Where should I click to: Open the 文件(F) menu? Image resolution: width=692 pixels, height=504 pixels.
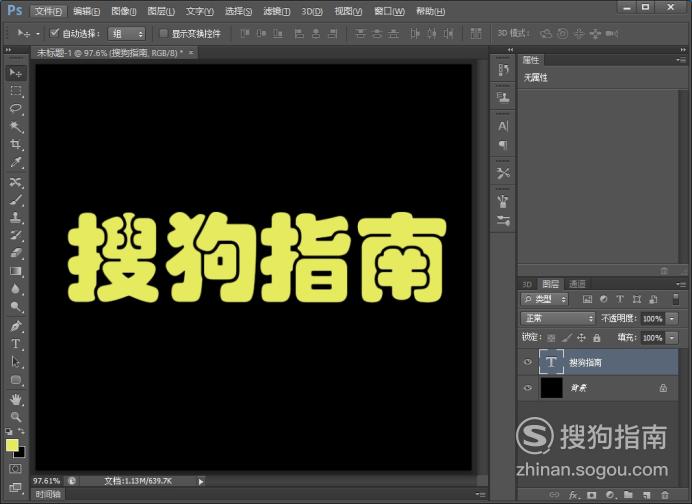(x=48, y=11)
